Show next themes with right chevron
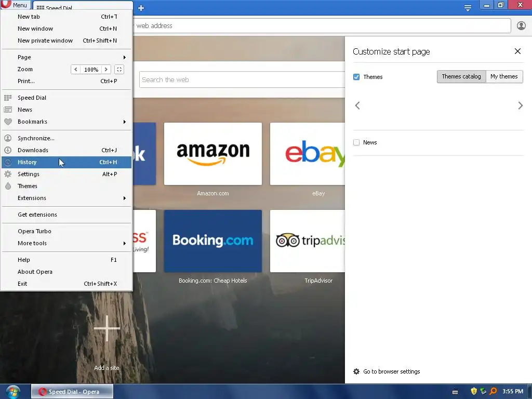Image resolution: width=532 pixels, height=399 pixels. 520,105
